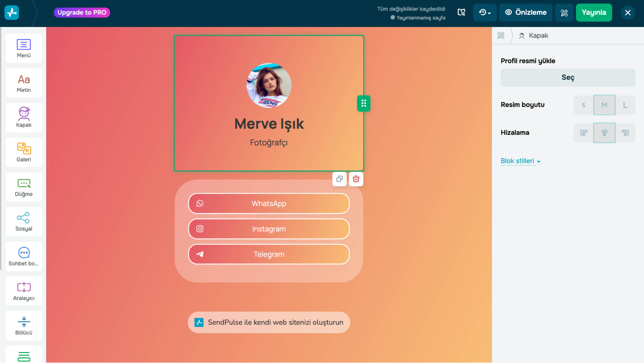Switch image size to S
Image resolution: width=644 pixels, height=363 pixels.
tap(583, 105)
